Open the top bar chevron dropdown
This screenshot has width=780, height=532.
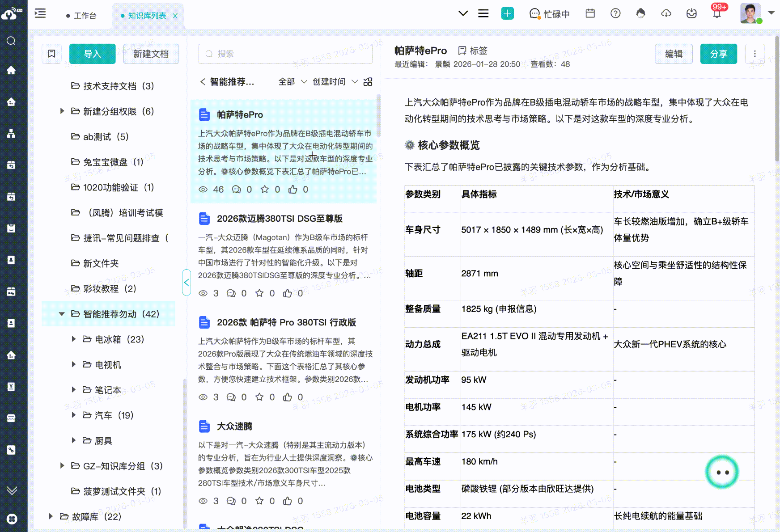[x=463, y=13]
